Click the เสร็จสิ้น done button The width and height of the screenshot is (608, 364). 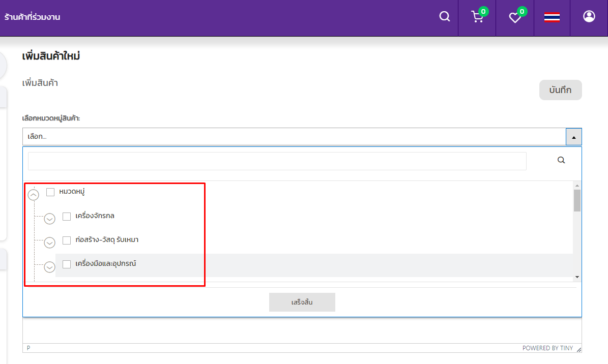(302, 302)
